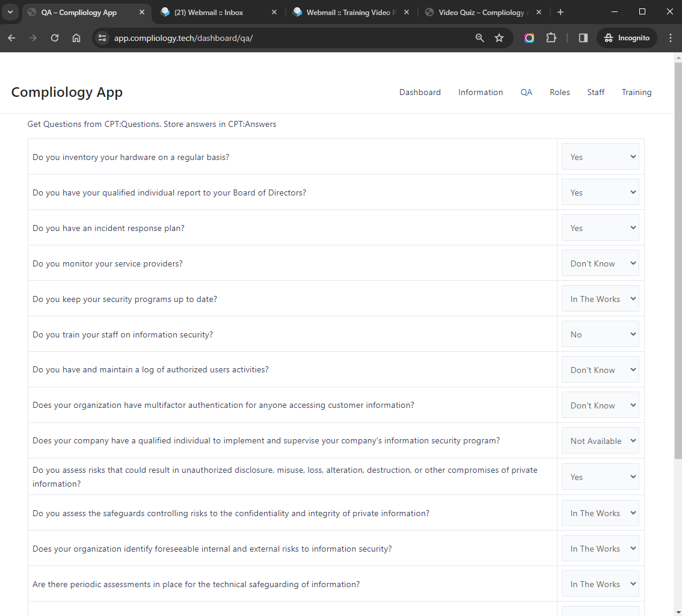The image size is (682, 616).
Task: Close the Webmail Inbox tab
Action: click(x=274, y=12)
